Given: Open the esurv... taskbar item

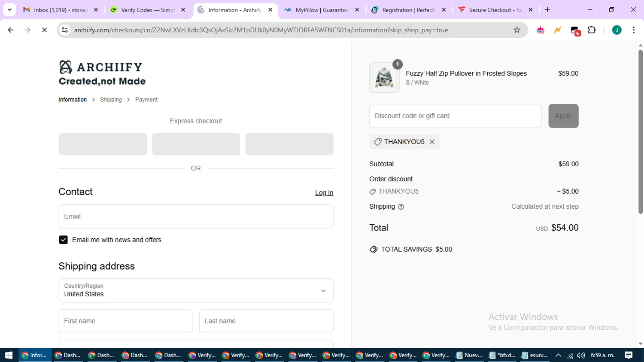Looking at the screenshot, I should coord(535,355).
